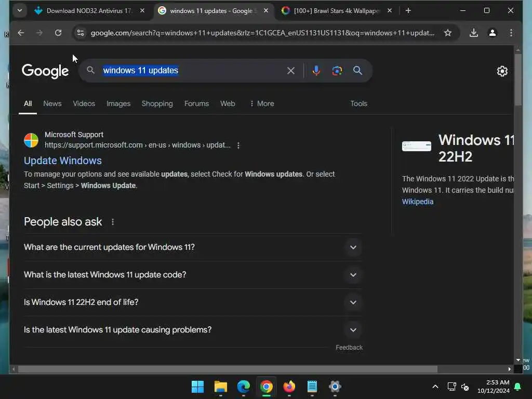Open Notepad from taskbar

[312, 387]
